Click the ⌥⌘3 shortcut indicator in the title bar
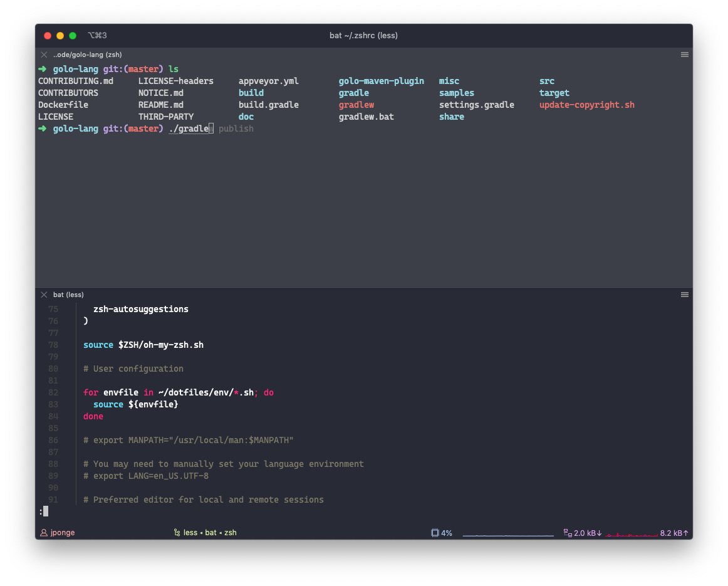The height and width of the screenshot is (586, 728). point(97,36)
